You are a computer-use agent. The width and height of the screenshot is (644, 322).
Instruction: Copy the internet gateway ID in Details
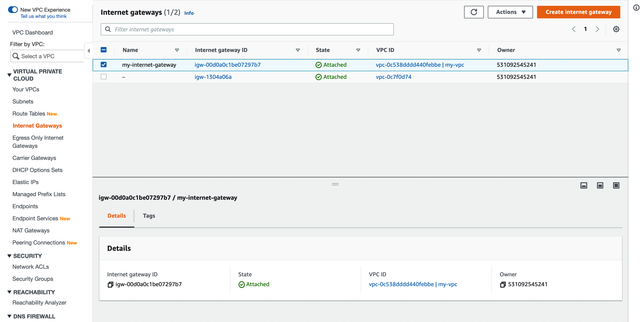point(110,284)
